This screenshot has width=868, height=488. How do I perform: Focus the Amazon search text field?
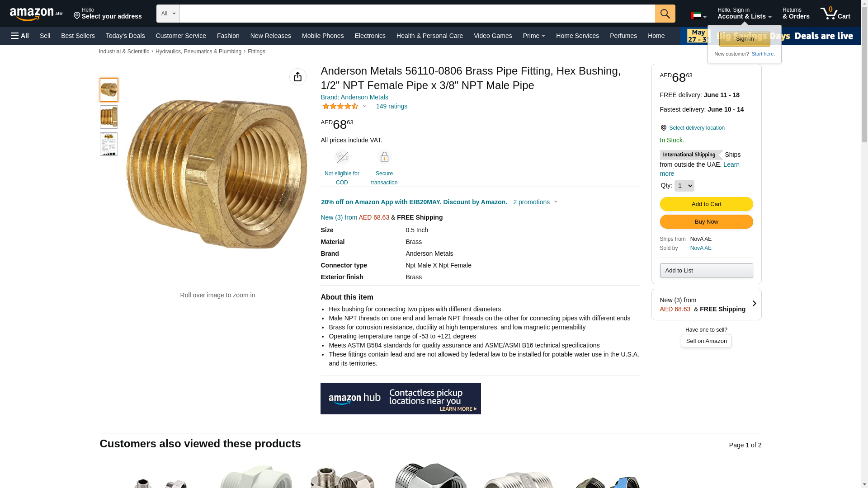pyautogui.click(x=417, y=14)
